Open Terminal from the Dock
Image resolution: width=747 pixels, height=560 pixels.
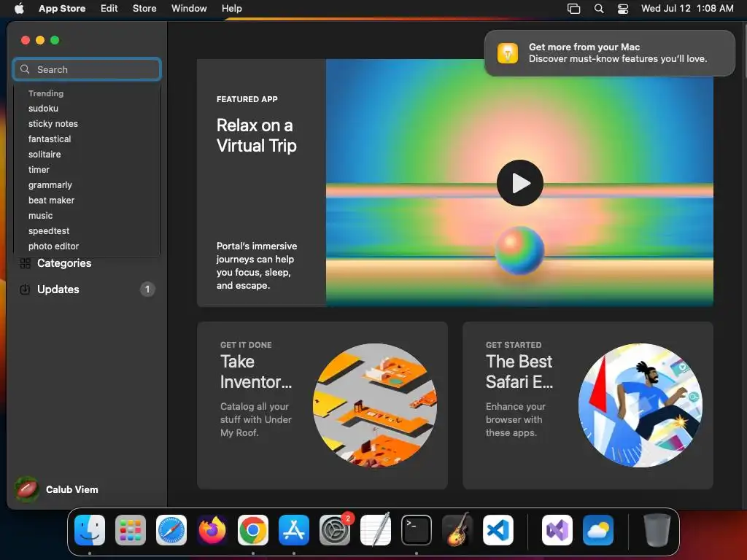coord(417,530)
